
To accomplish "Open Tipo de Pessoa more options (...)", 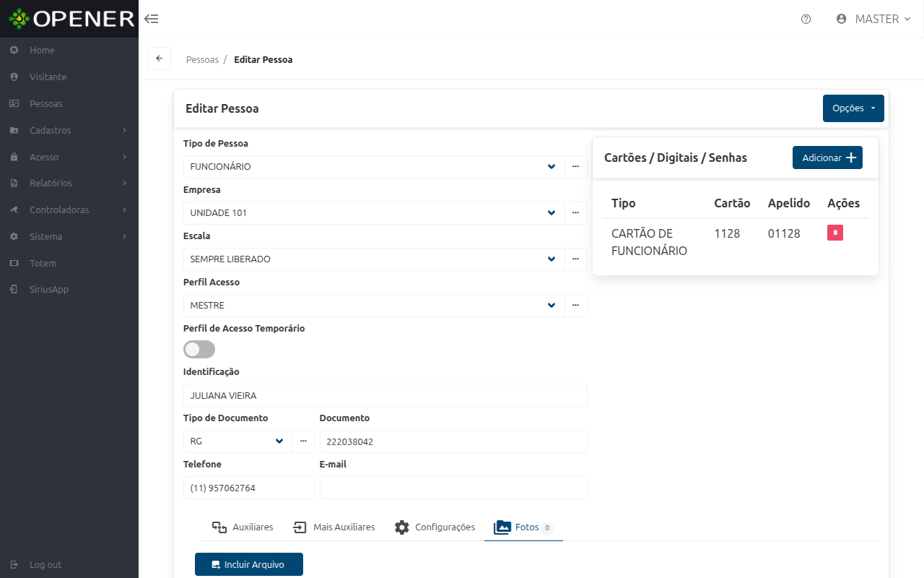I will (575, 167).
